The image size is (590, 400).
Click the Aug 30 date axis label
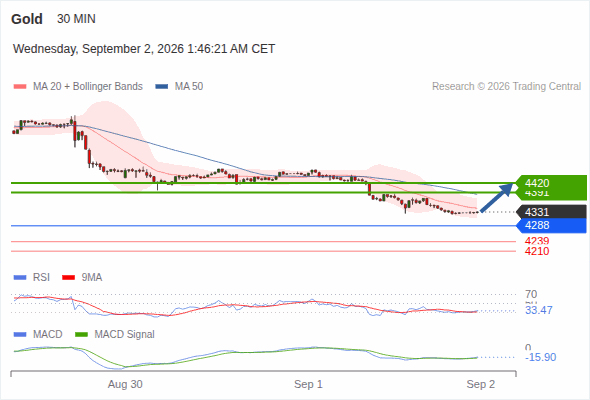[125, 384]
